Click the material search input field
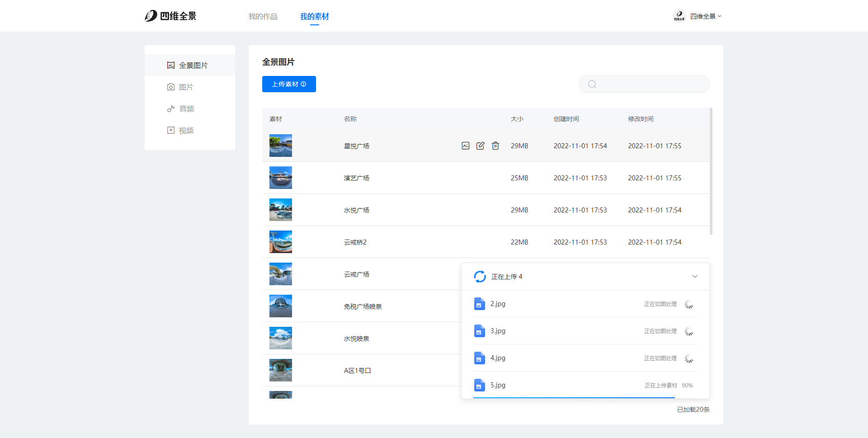Image resolution: width=868 pixels, height=438 pixels. (651, 84)
